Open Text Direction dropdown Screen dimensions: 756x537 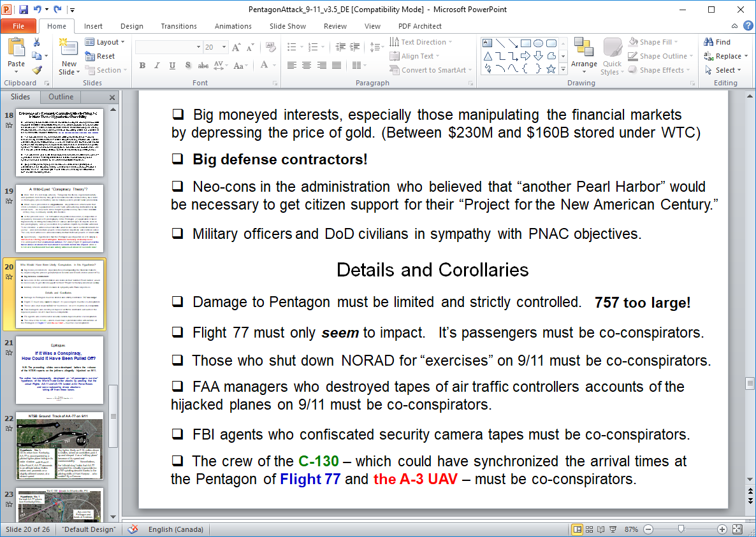421,42
